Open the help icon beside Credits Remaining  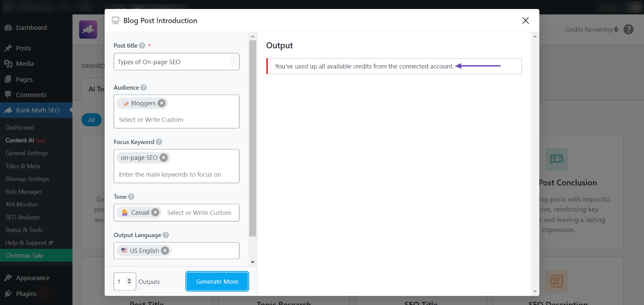coord(628,29)
